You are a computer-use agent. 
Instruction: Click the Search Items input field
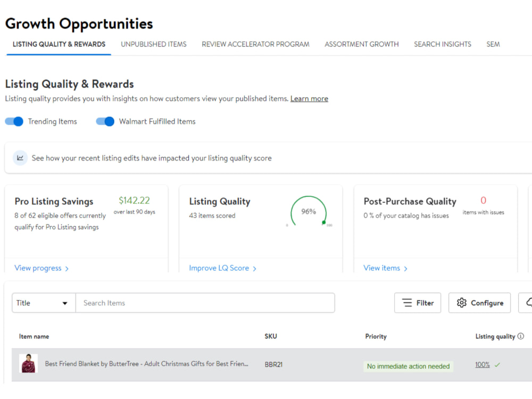pyautogui.click(x=205, y=303)
